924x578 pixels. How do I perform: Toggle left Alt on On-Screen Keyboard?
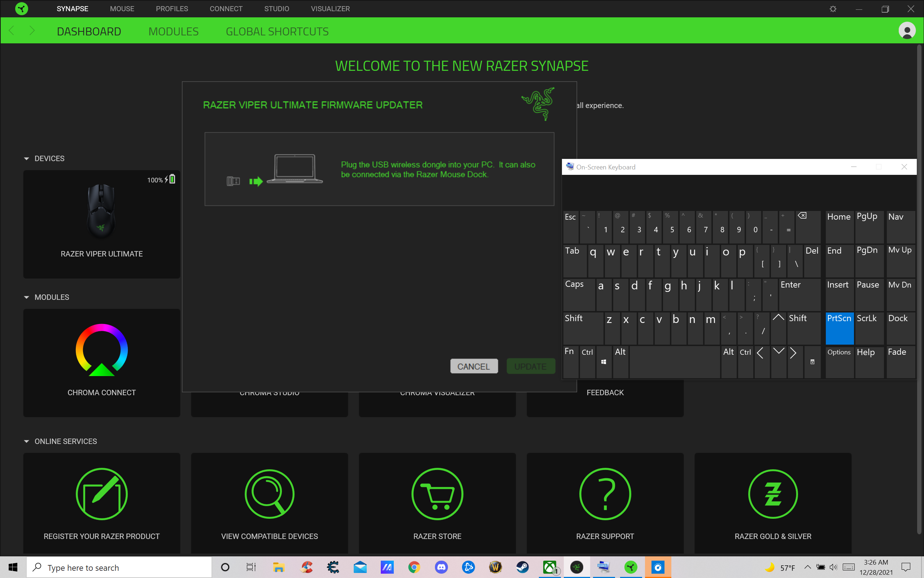point(620,362)
